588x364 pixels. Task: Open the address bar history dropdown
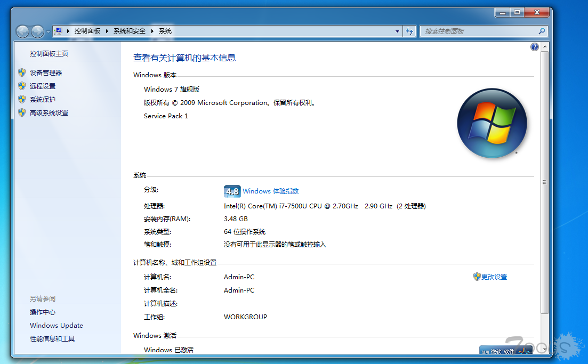point(397,31)
